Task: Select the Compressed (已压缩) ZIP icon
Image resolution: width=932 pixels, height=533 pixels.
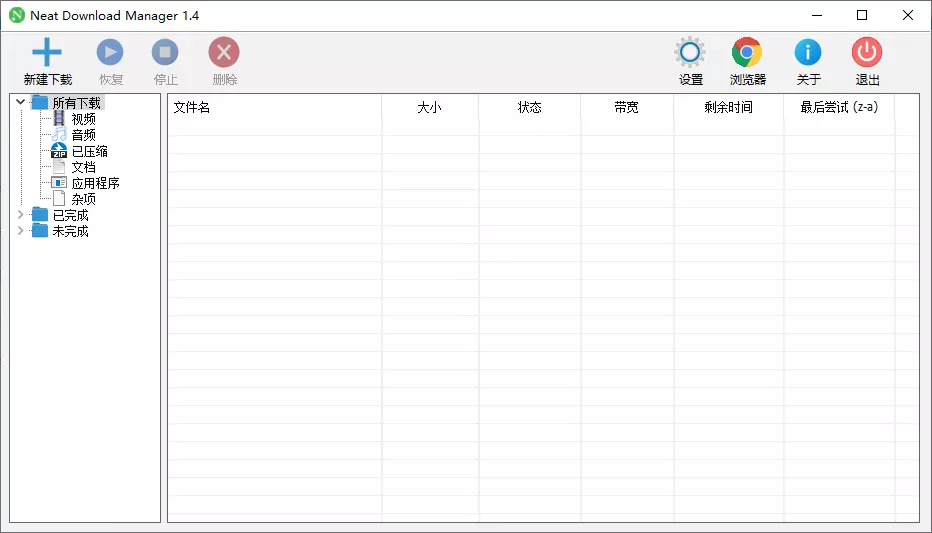Action: coord(59,150)
